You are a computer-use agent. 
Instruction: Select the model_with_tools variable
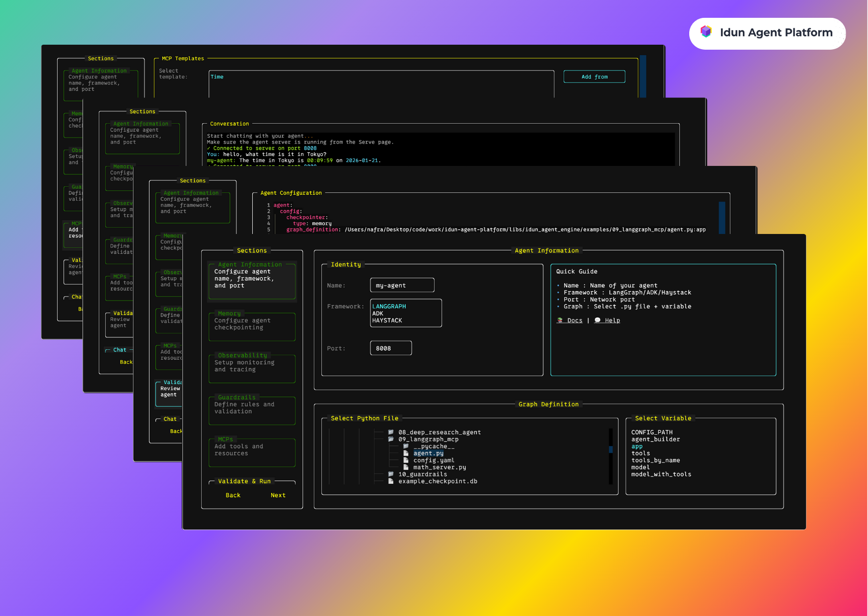tap(661, 474)
